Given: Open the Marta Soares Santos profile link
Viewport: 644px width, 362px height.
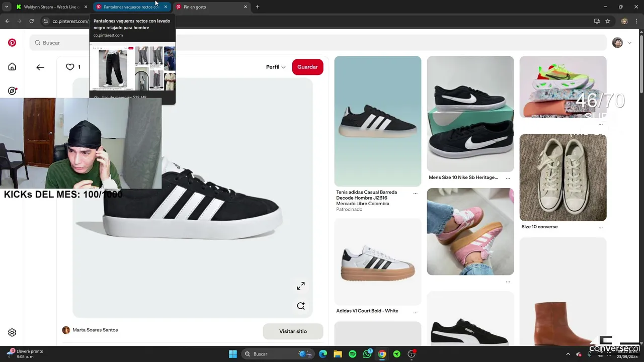Looking at the screenshot, I should click(95, 330).
